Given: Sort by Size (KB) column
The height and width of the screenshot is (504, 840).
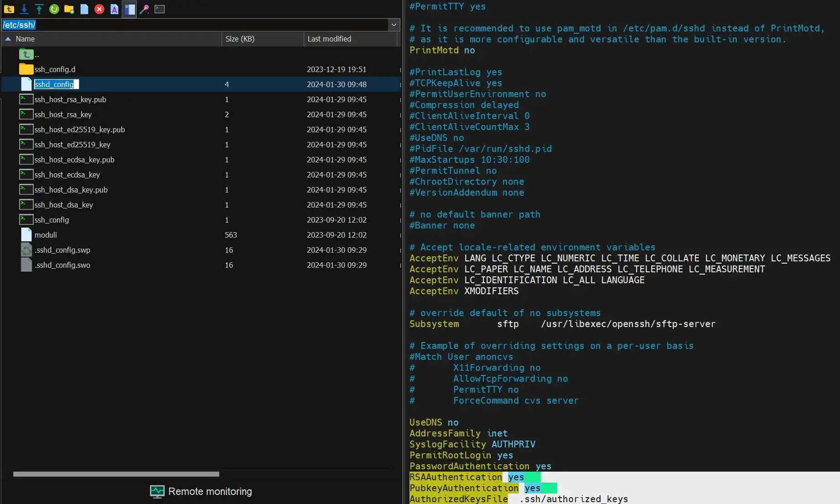Looking at the screenshot, I should [x=263, y=39].
